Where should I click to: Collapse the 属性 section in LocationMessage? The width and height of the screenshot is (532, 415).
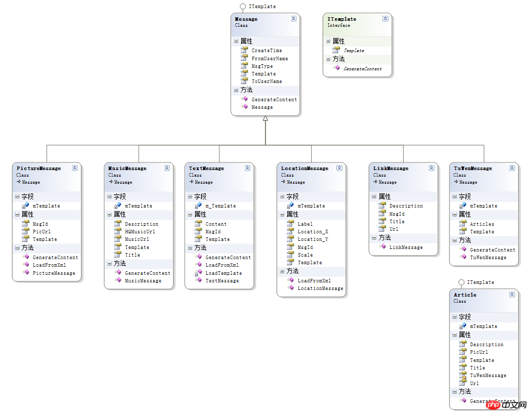[x=282, y=215]
